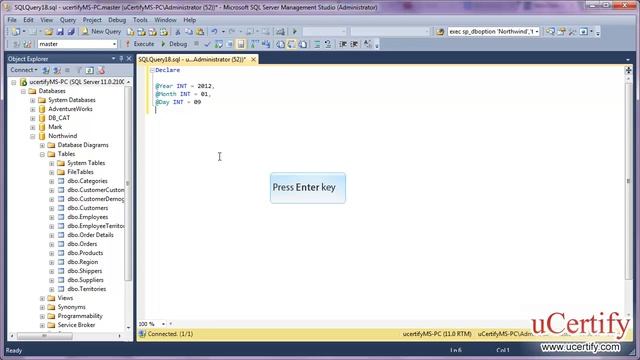Click the editor split window handle
Image resolution: width=640 pixels, height=360 pixels.
[x=628, y=70]
